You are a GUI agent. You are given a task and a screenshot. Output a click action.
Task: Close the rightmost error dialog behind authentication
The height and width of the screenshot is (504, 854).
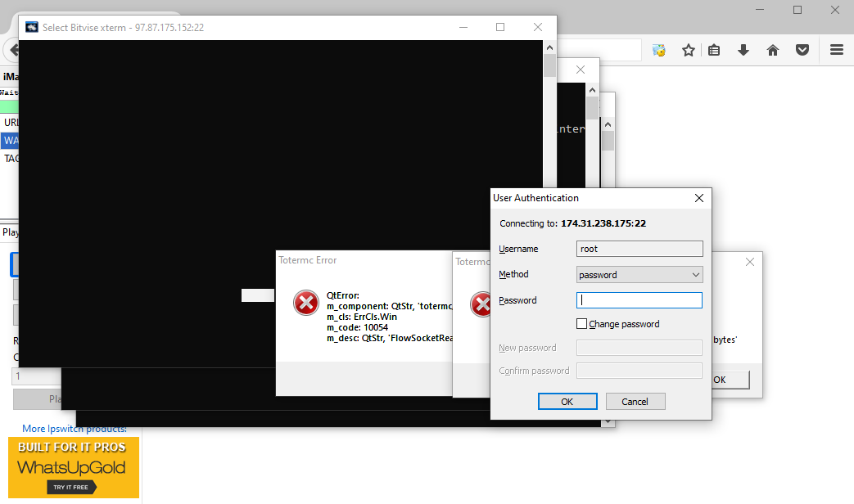coord(750,262)
